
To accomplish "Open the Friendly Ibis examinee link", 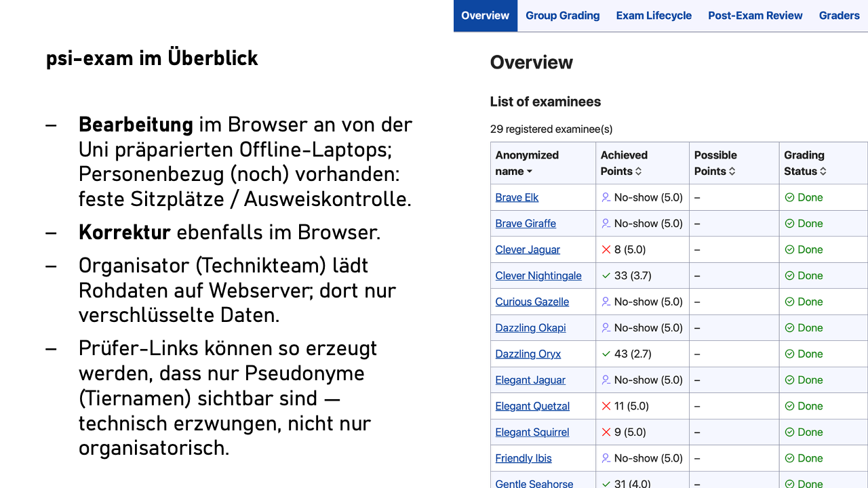I will coord(523,458).
